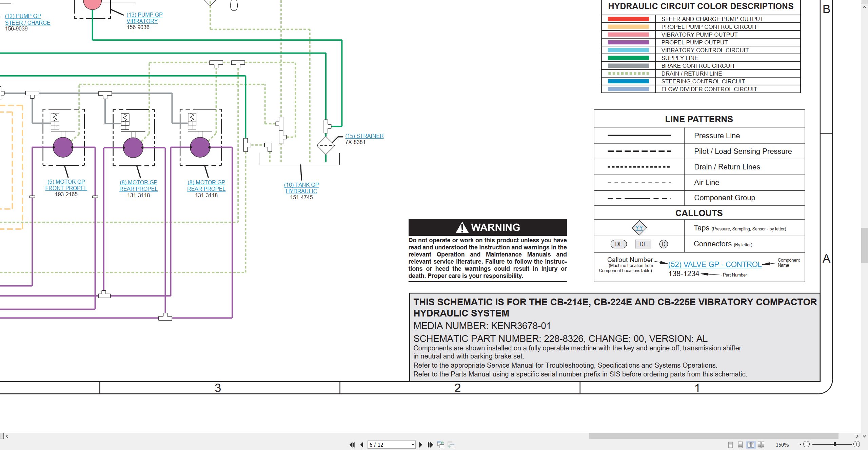This screenshot has width=868, height=450.
Task: Click the zoom in plus button
Action: [856, 444]
